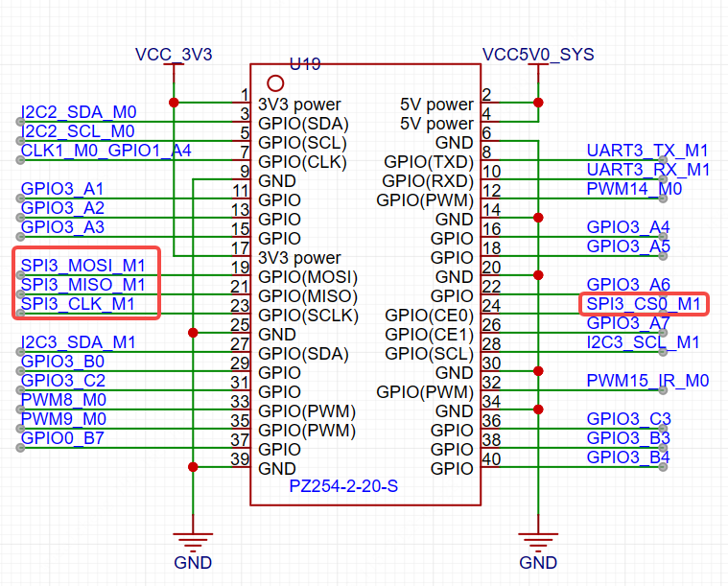Image resolution: width=728 pixels, height=586 pixels.
Task: Select the U19 component designator
Action: pos(304,64)
